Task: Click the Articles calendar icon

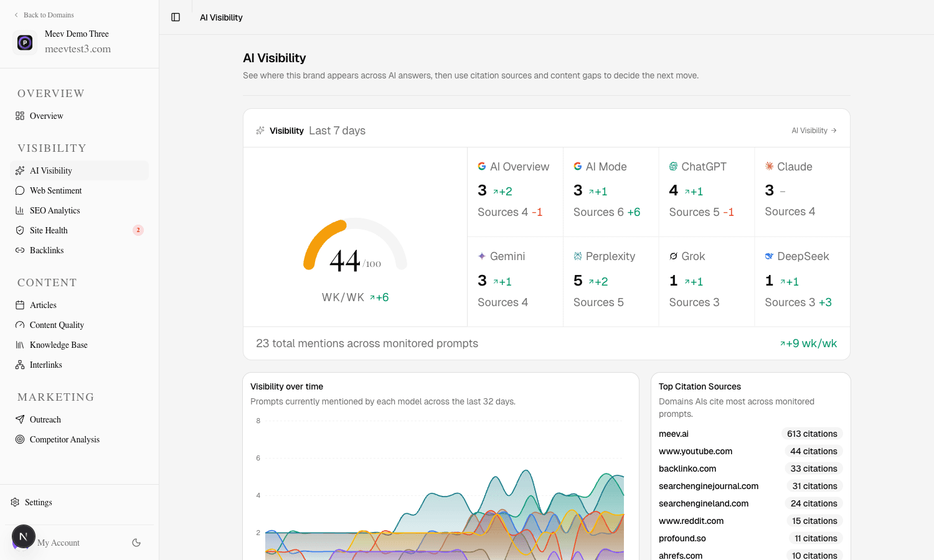Action: coord(20,305)
